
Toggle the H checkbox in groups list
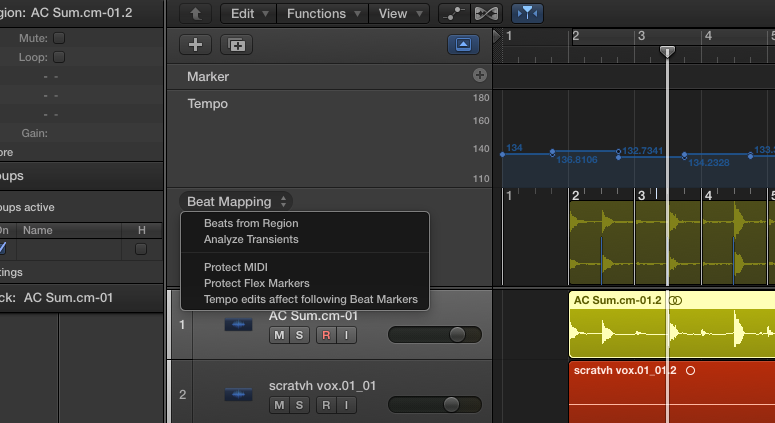[x=141, y=249]
